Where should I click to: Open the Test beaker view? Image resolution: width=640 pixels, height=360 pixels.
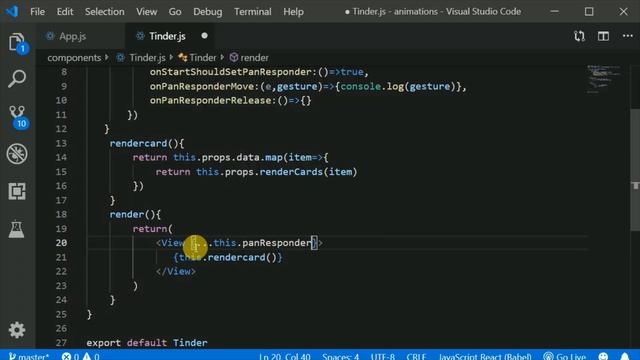pos(17,229)
